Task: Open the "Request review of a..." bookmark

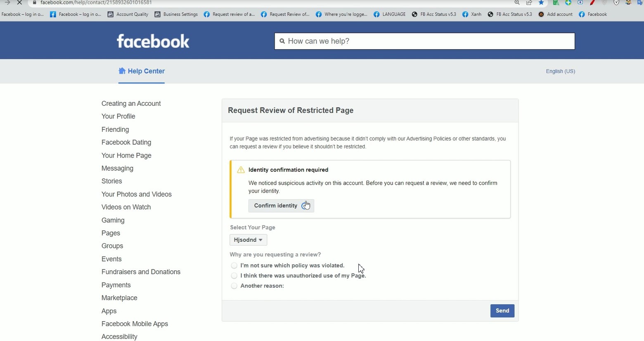Action: [x=230, y=14]
